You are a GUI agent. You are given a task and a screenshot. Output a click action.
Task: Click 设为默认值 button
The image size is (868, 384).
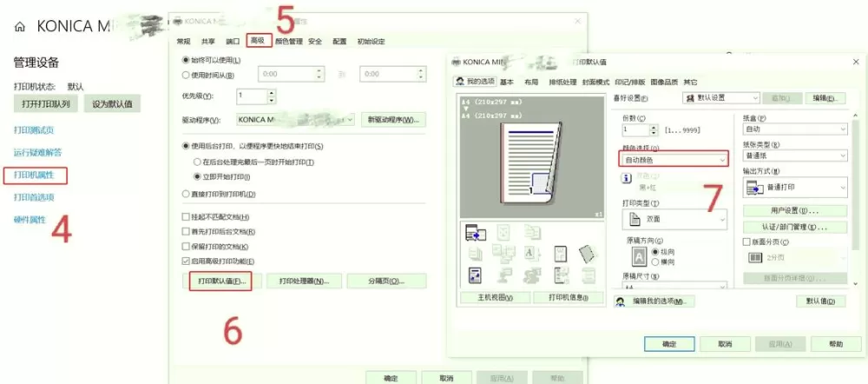pos(112,103)
